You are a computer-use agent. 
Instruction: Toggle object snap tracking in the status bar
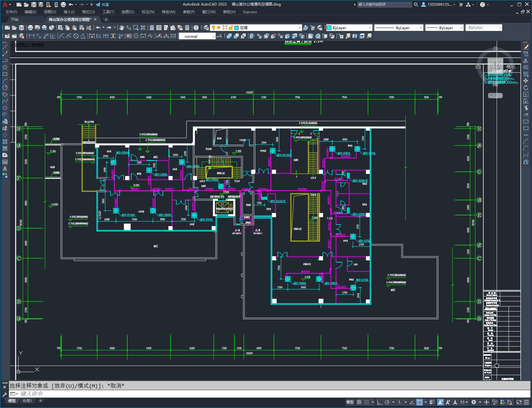(412, 402)
